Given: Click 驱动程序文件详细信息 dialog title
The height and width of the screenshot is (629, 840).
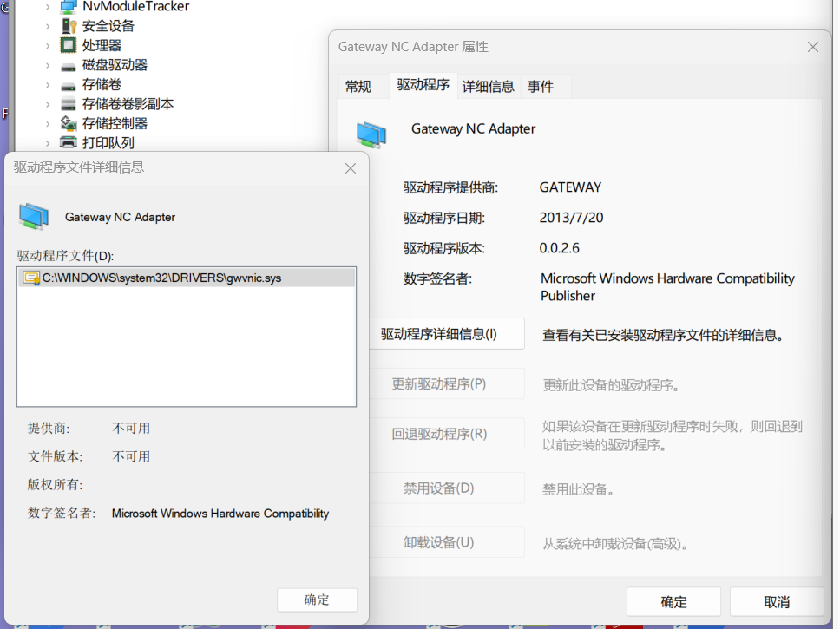Looking at the screenshot, I should pos(79,167).
